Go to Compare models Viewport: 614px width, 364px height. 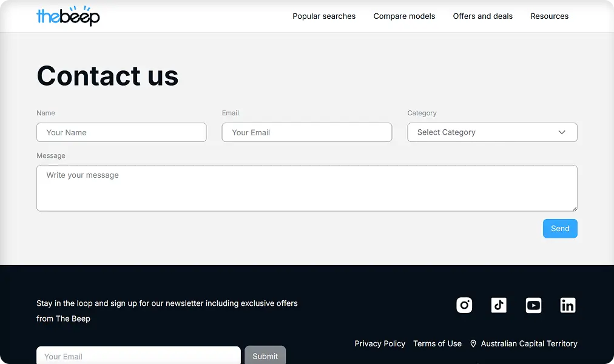(x=404, y=16)
